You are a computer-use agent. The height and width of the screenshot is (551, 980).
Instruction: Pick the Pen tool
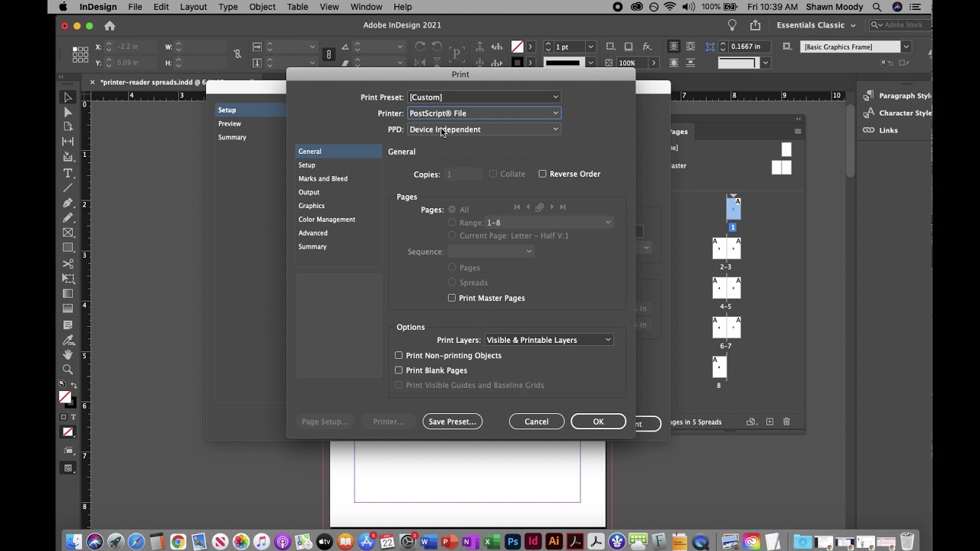click(67, 203)
